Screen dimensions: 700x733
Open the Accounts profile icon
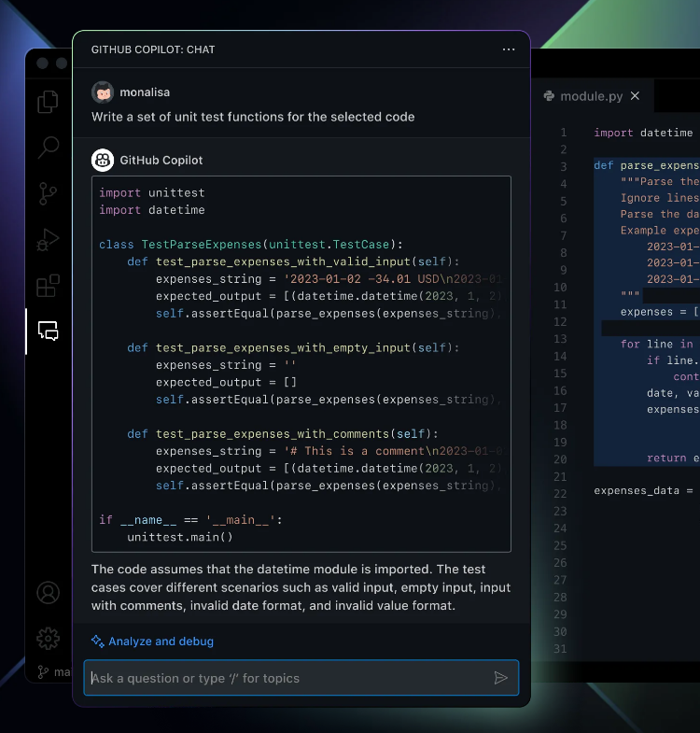tap(49, 593)
